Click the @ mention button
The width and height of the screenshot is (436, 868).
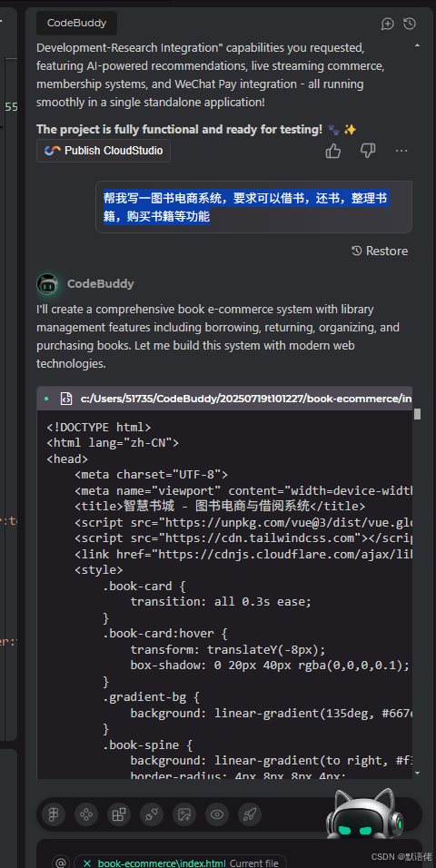[61, 863]
